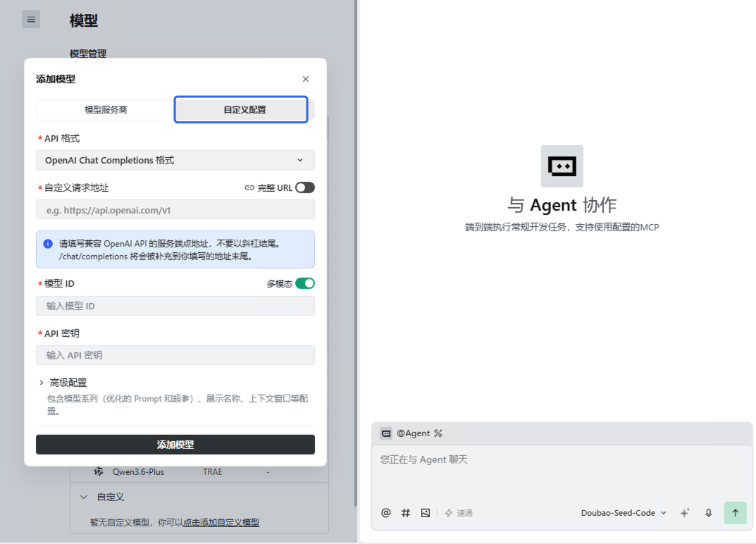Screen dimensions: 756x544
Task: Open the tools icon next to @Agent
Action: pos(438,433)
